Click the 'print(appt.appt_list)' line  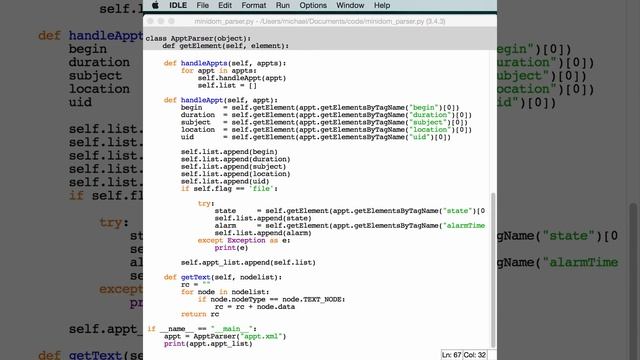(208, 343)
